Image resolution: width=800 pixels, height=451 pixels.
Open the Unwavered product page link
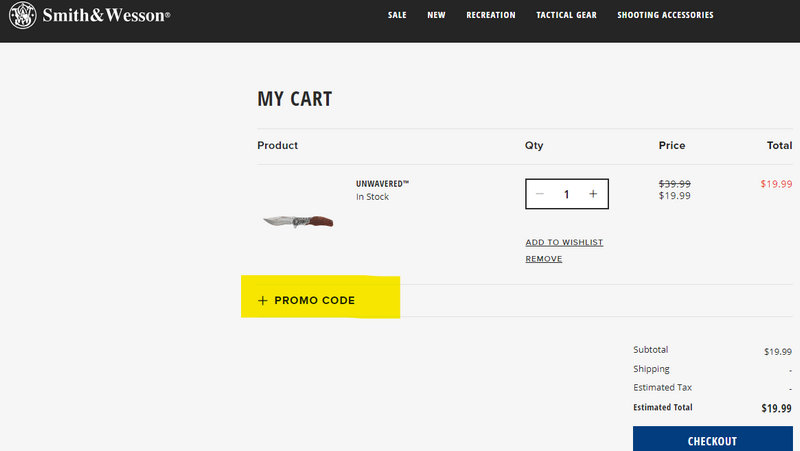tap(382, 184)
